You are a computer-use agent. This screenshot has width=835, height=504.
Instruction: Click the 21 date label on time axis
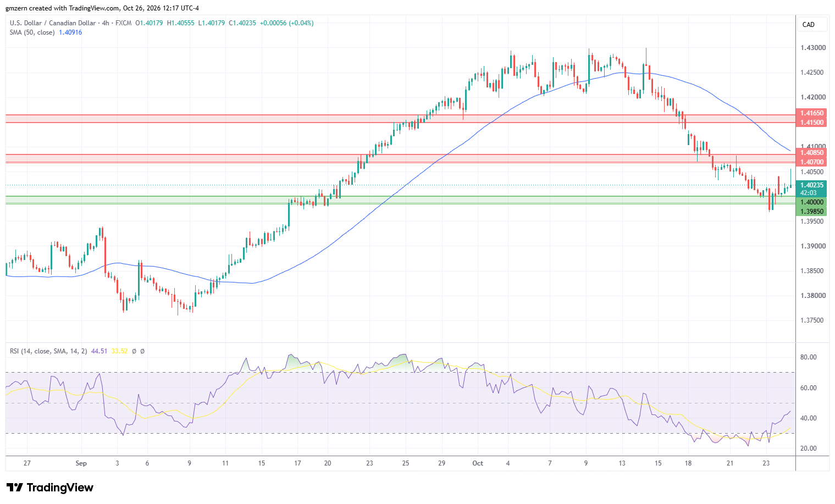click(x=730, y=463)
